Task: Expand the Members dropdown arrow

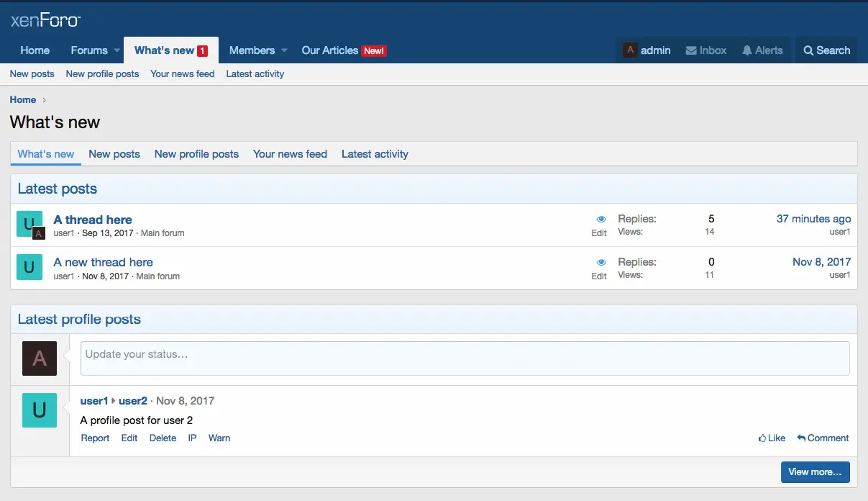Action: [284, 50]
